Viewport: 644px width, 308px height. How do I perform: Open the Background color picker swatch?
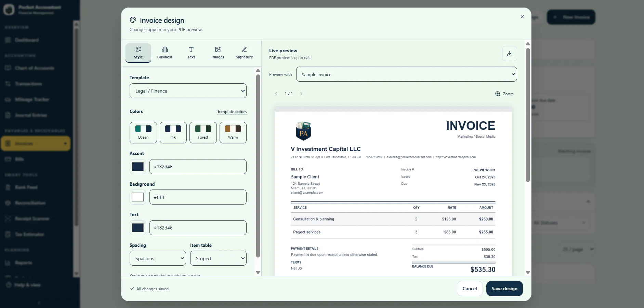tap(138, 197)
